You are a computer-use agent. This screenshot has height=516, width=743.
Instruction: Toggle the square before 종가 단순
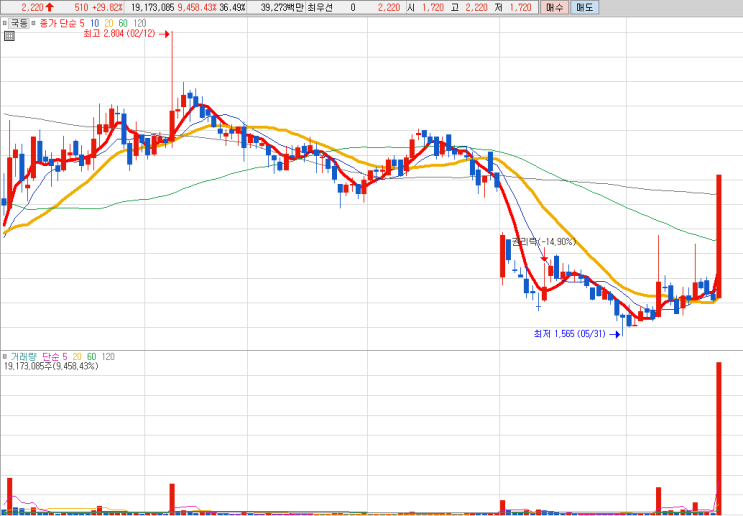[34, 23]
